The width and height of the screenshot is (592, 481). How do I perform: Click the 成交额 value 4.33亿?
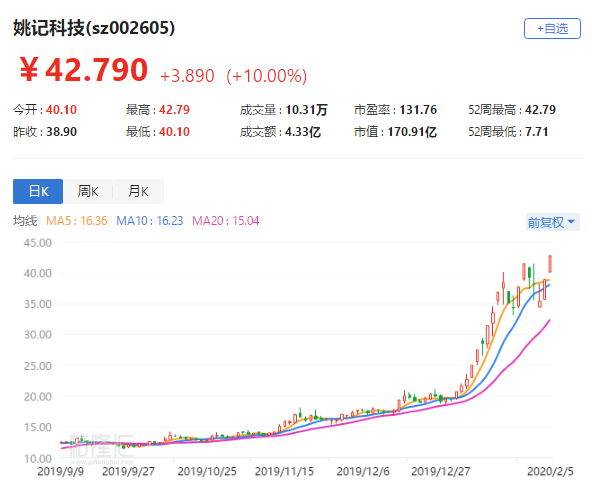[x=303, y=132]
